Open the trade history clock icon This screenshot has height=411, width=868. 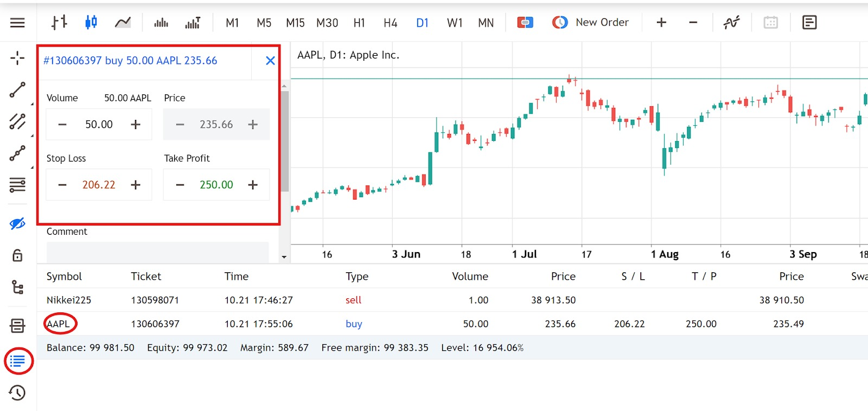pos(17,393)
